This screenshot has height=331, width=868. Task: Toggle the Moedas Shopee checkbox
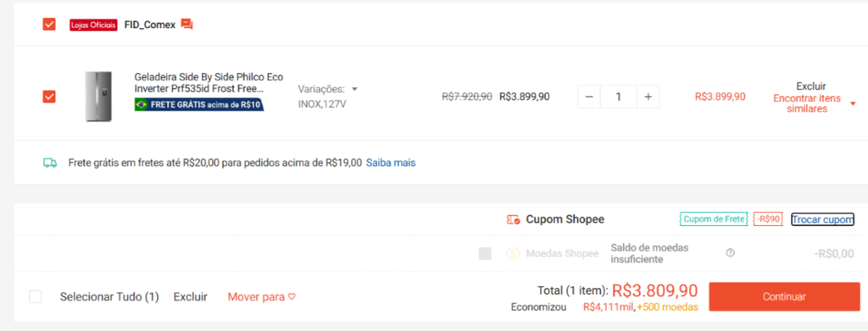pos(485,254)
